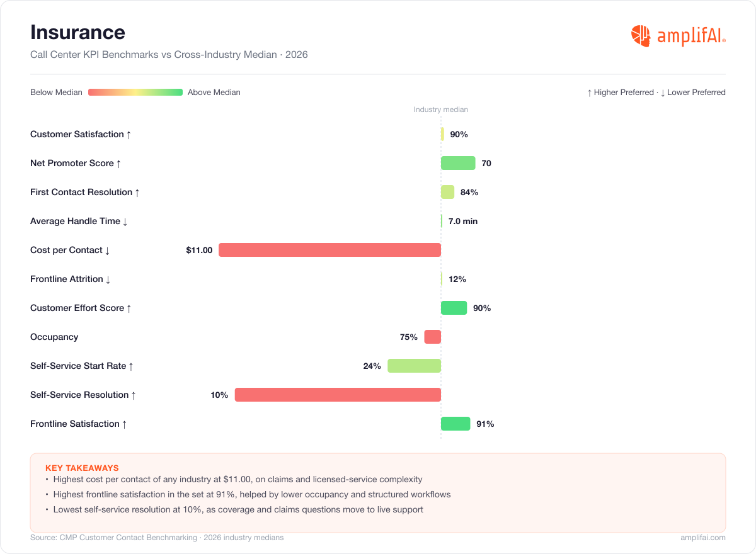Click the green Net Promoter Score bar
756x554 pixels.
[458, 163]
